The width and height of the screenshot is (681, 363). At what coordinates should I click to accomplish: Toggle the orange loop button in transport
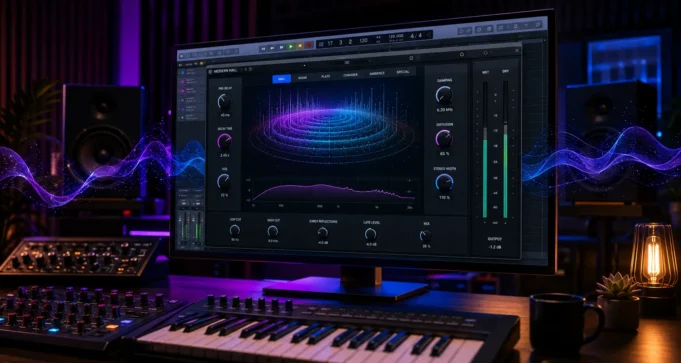pos(300,46)
